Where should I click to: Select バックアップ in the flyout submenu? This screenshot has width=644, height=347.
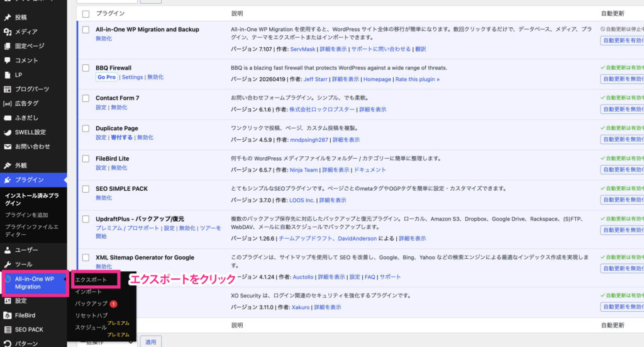click(x=91, y=304)
